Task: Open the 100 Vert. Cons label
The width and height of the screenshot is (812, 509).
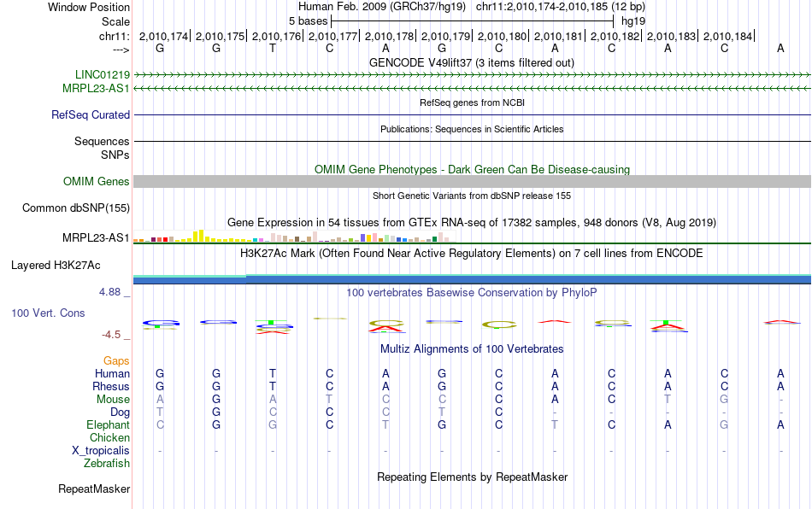Action: 48,313
